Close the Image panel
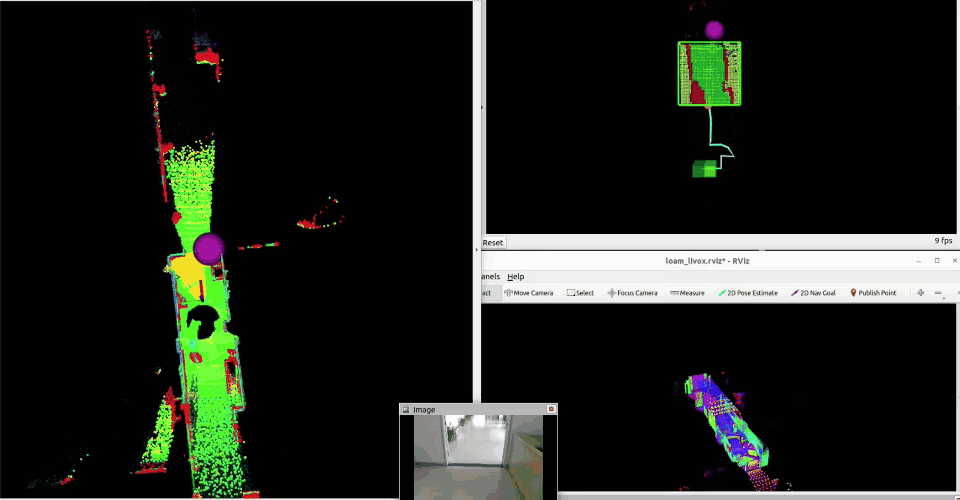960x500 pixels. 551,409
